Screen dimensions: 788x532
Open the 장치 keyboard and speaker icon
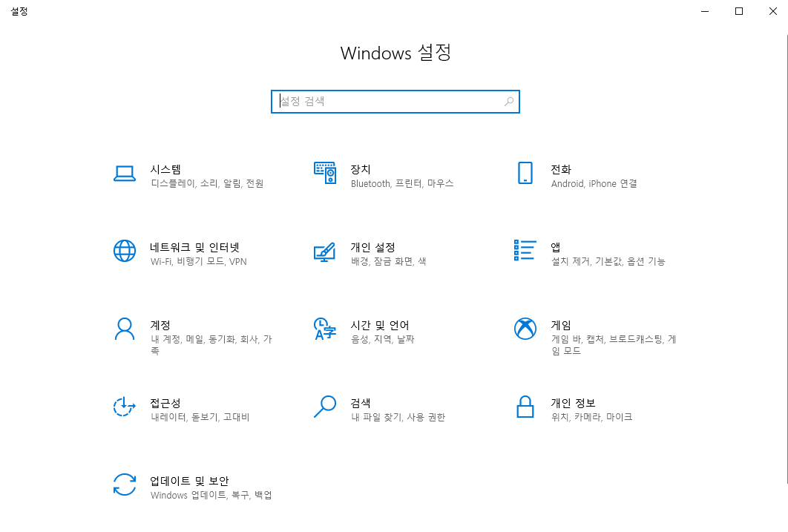click(x=325, y=173)
